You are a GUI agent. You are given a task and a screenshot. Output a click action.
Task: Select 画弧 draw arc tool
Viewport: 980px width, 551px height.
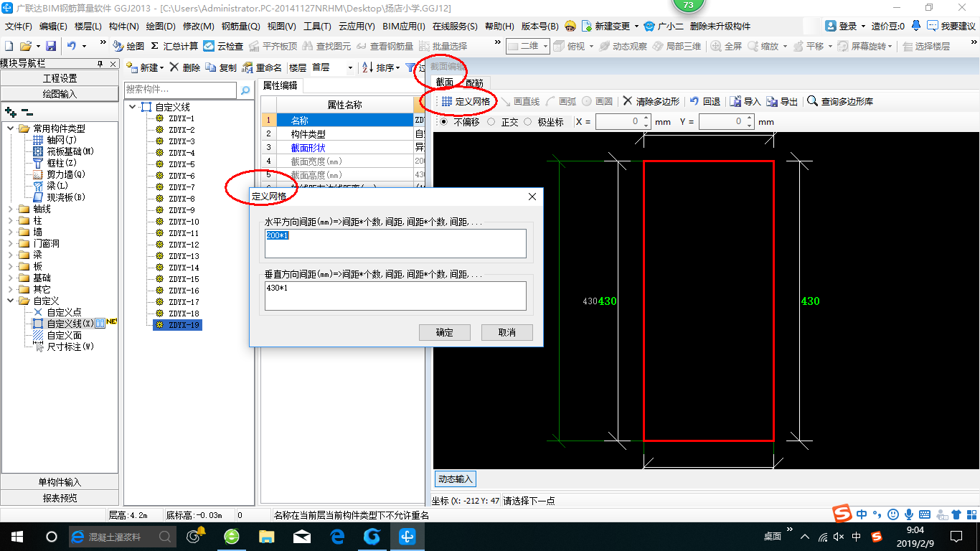pyautogui.click(x=561, y=101)
